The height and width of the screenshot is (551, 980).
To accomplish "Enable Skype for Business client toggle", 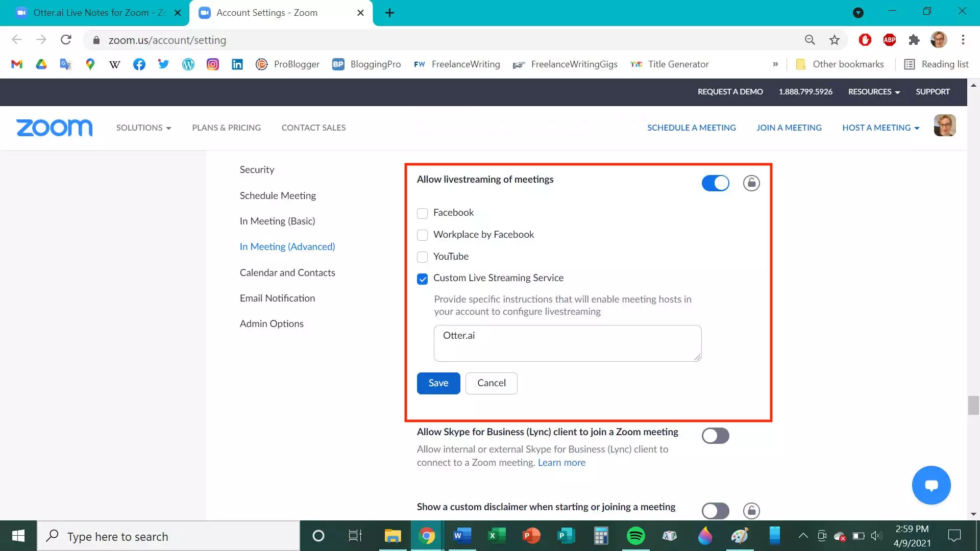I will pyautogui.click(x=716, y=436).
